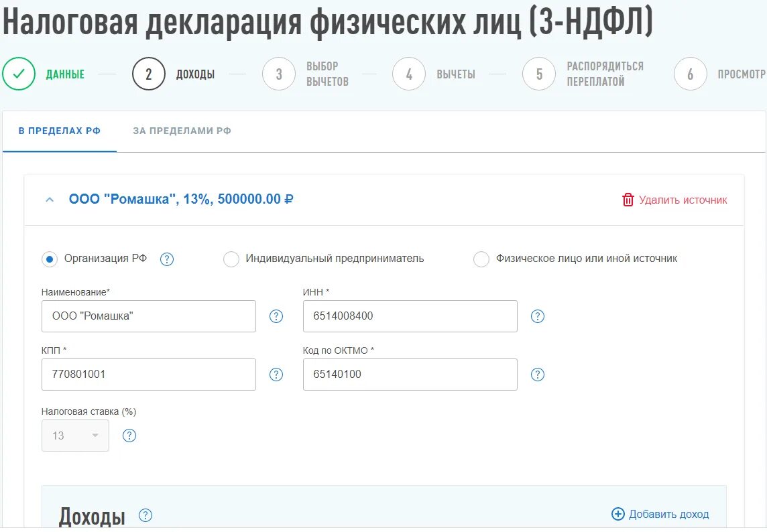
Task: Click the ИНН input field with 6514008400
Action: pos(410,316)
